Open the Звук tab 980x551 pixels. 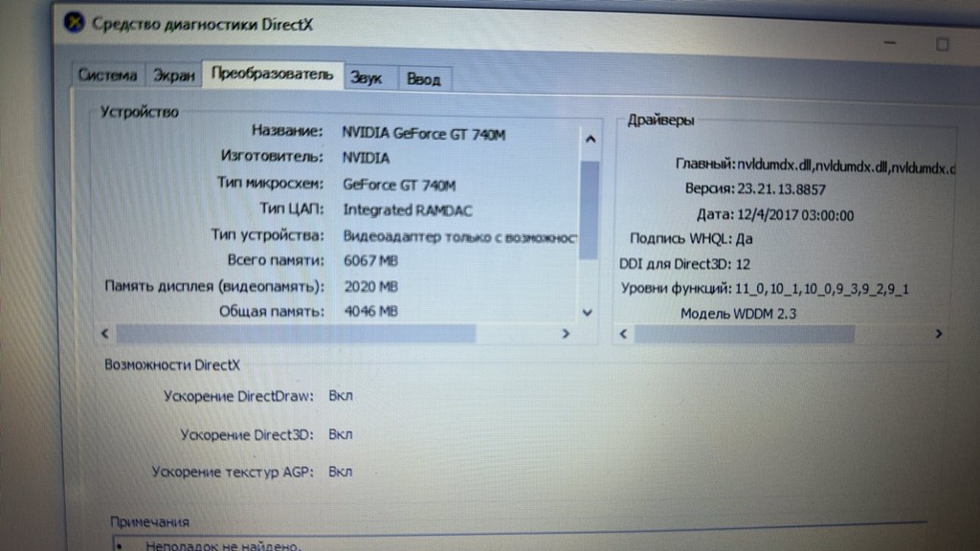click(x=367, y=78)
